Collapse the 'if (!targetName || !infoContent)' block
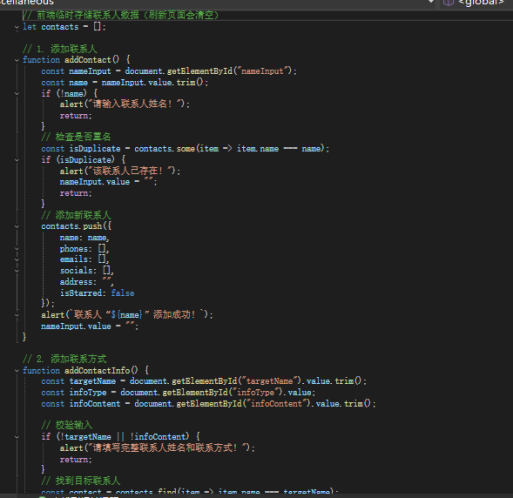 tap(17, 437)
